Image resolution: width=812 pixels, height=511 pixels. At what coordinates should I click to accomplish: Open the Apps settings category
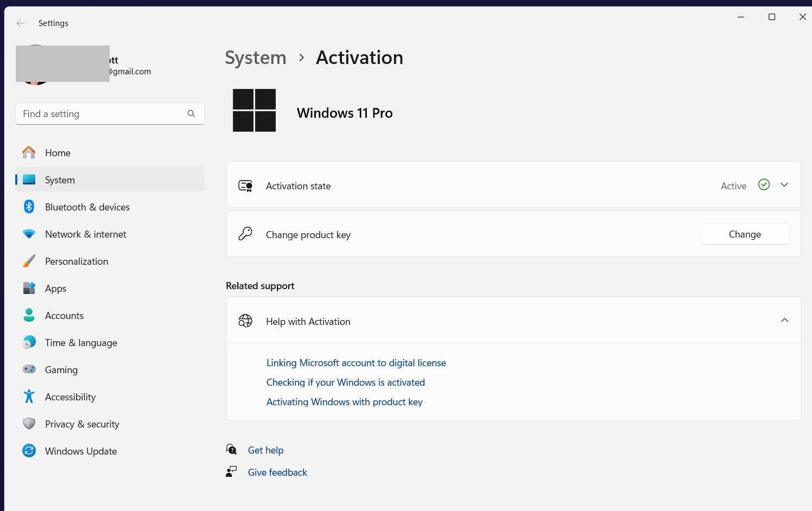tap(55, 289)
